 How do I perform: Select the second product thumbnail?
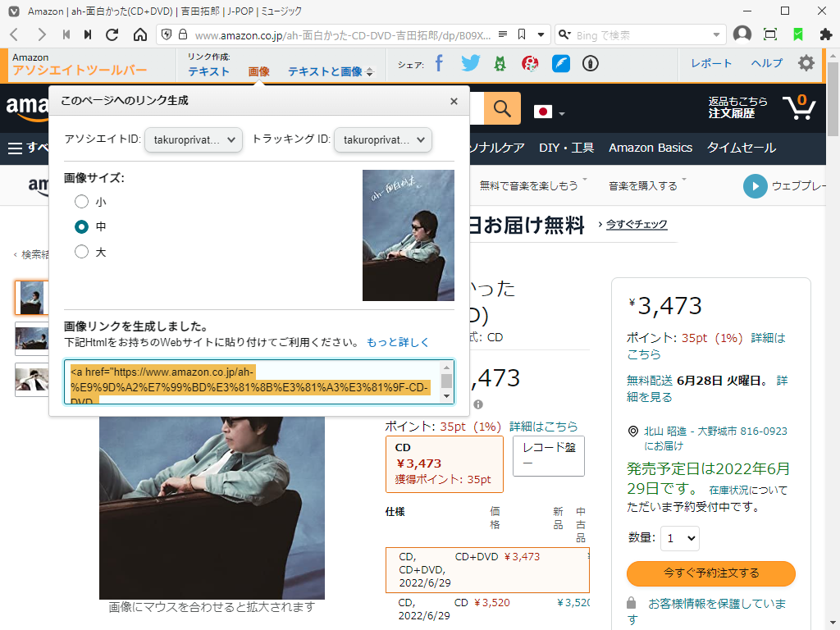pyautogui.click(x=32, y=339)
